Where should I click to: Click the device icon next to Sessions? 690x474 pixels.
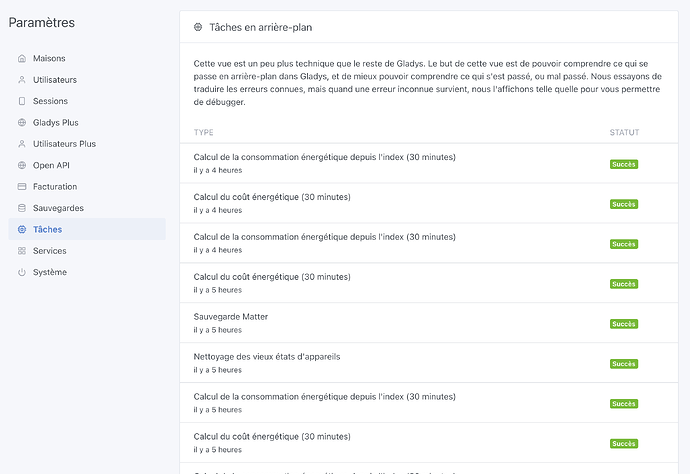[22, 101]
